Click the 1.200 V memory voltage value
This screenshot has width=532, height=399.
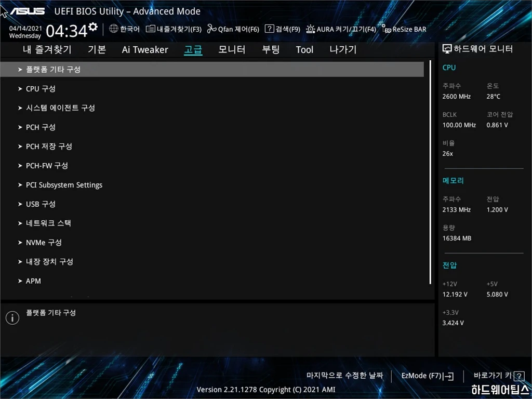tap(497, 210)
